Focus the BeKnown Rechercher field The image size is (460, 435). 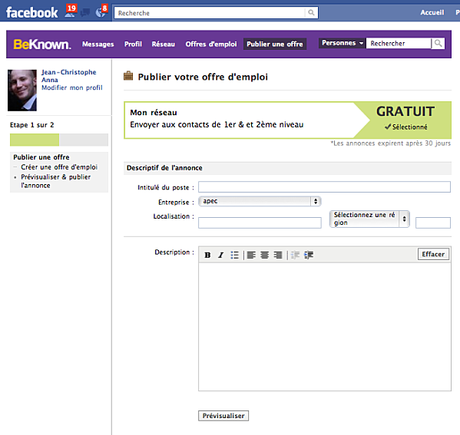pos(399,43)
